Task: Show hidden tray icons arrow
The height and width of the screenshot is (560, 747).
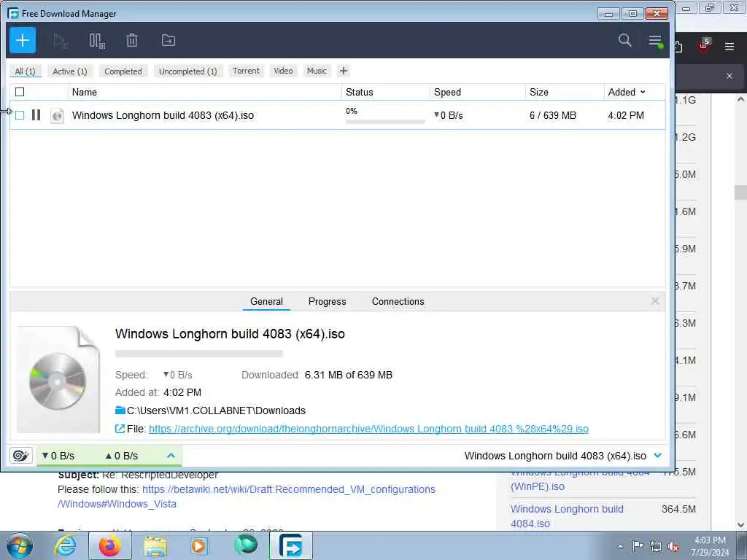Action: [x=620, y=546]
